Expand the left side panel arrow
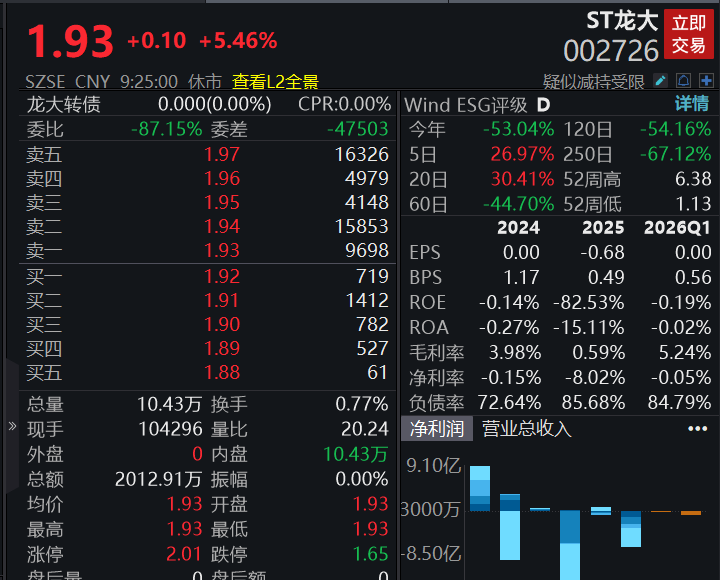This screenshot has height=580, width=720. tap(12, 426)
